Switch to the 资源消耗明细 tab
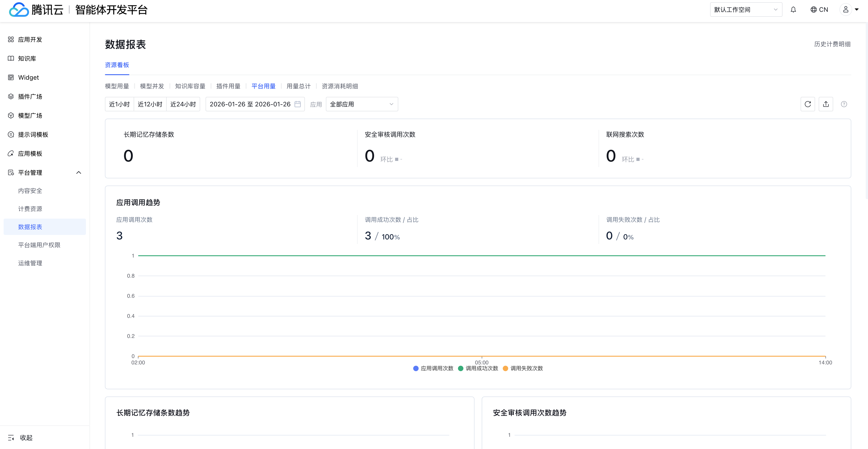 340,86
